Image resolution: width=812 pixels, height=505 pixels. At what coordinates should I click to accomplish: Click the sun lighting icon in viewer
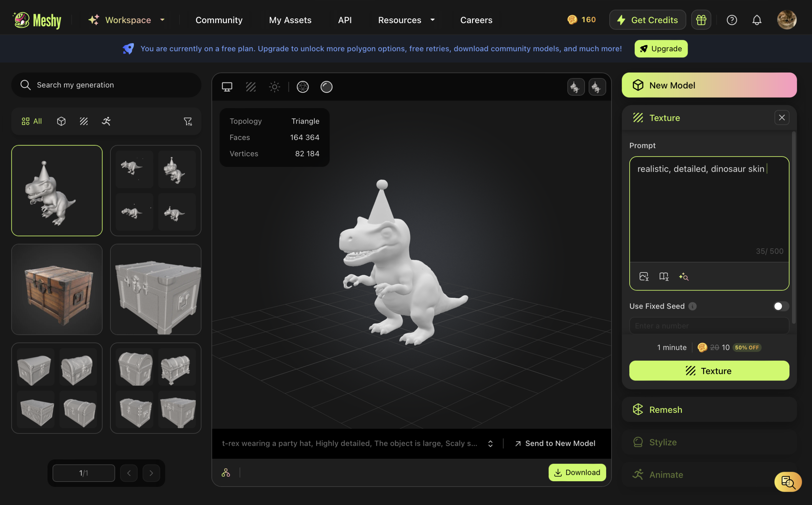click(274, 87)
